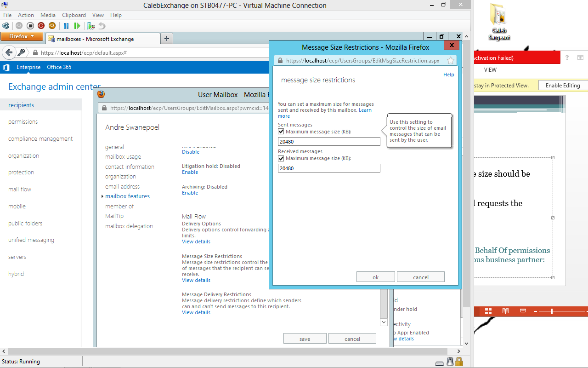Select public folders in the sidebar
The image size is (588, 368).
(x=25, y=224)
